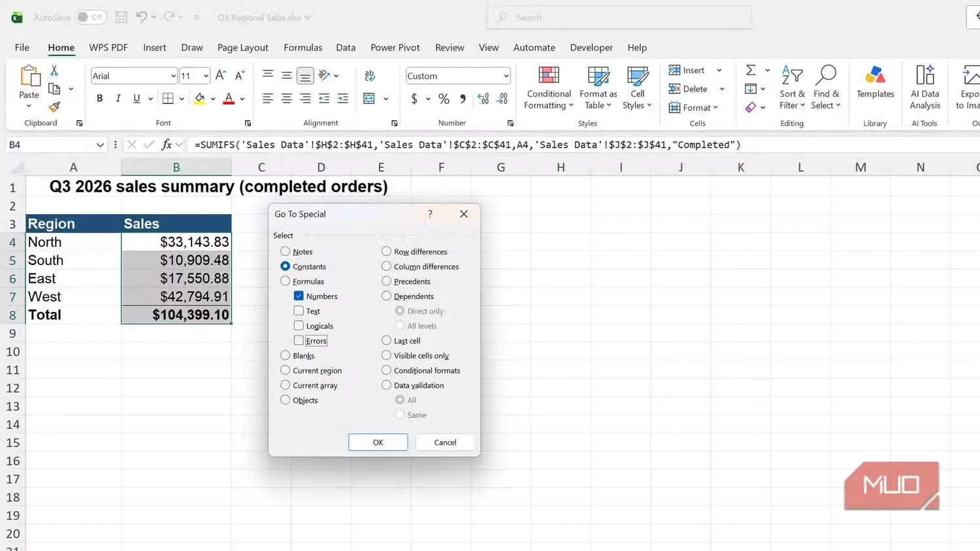
Task: Open the Page Layout tab
Action: pyautogui.click(x=243, y=48)
